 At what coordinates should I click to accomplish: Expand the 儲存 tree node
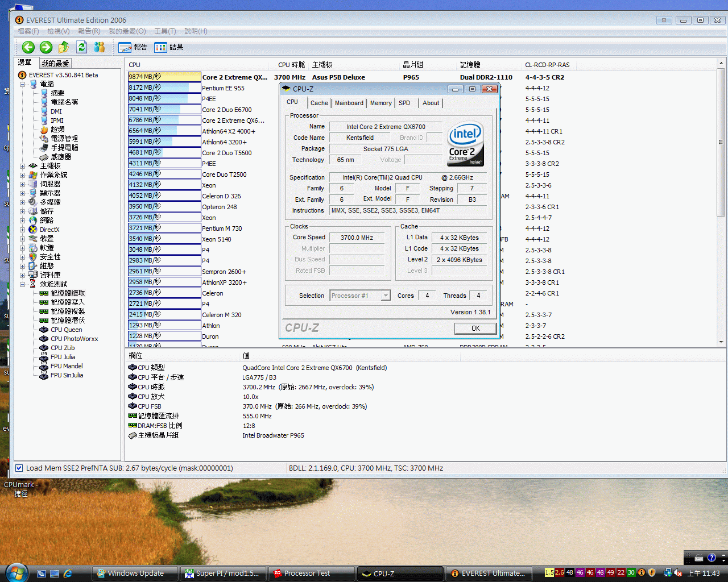23,211
